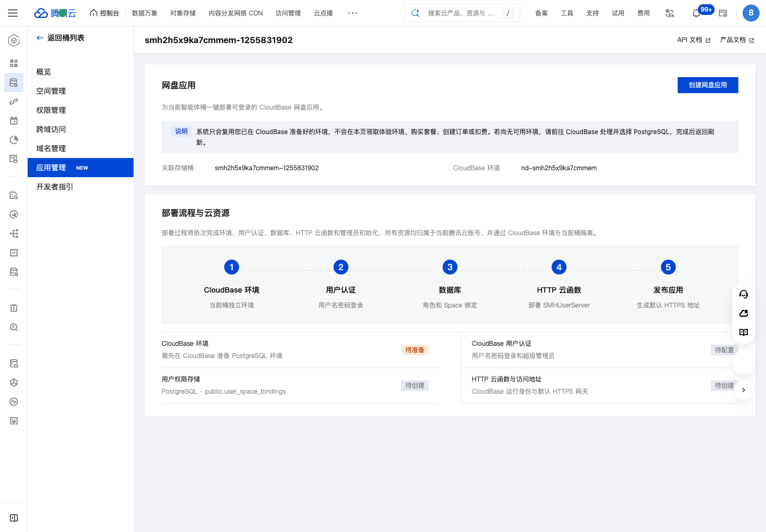Open the 工具 header menu
766x532 pixels.
567,13
